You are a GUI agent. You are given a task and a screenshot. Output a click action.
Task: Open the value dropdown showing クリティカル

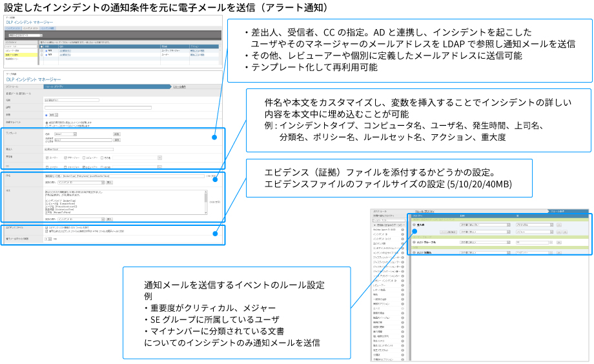point(535,225)
